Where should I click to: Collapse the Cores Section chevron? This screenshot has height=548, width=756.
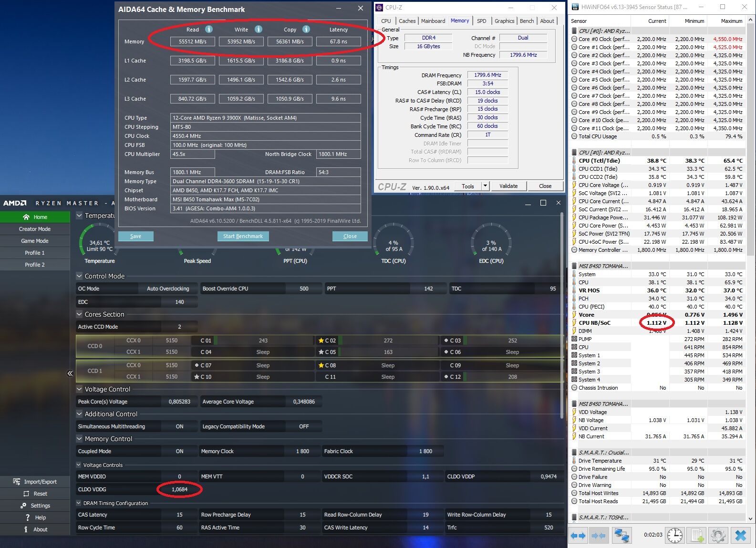pos(79,314)
